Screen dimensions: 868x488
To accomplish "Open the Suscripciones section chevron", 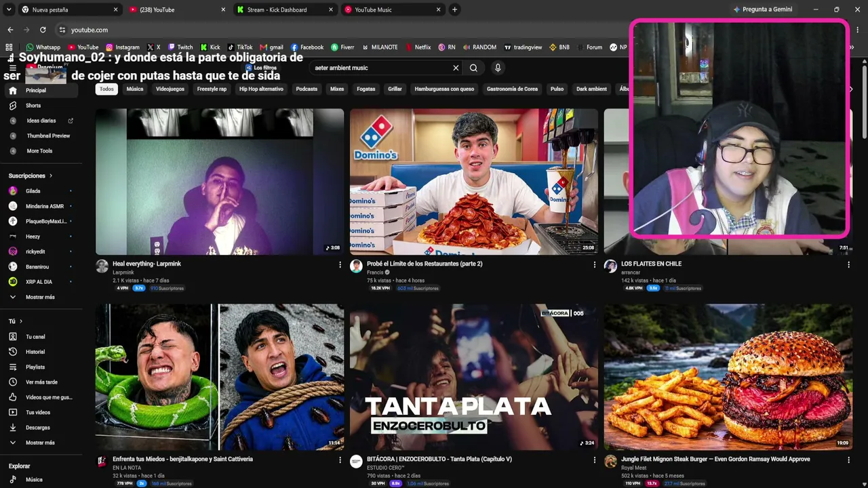I will [51, 176].
